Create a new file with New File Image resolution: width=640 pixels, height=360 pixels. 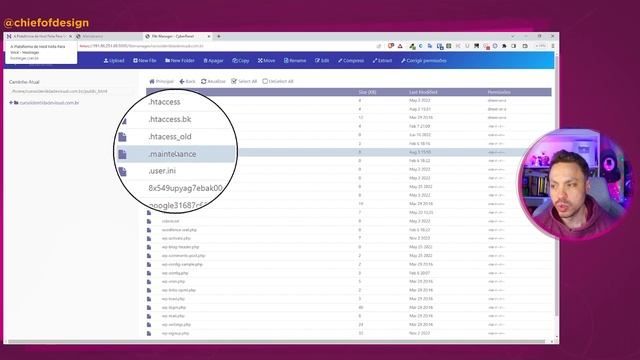point(145,60)
